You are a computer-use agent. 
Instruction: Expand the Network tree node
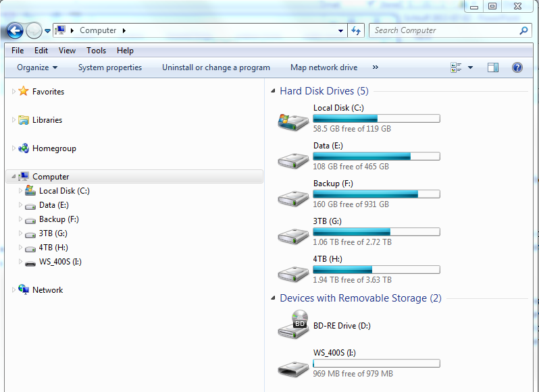pyautogui.click(x=14, y=289)
